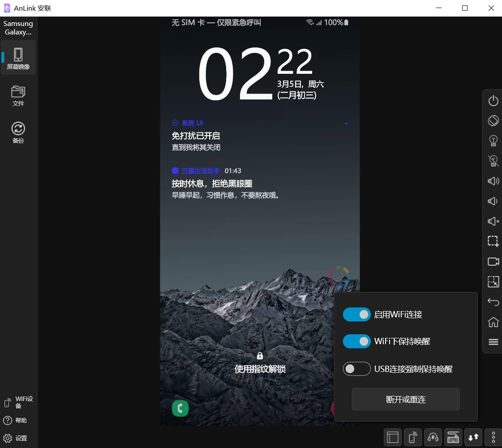Open the WiFi device (WiFi设备) entry
502x448 pixels.
coord(18,402)
